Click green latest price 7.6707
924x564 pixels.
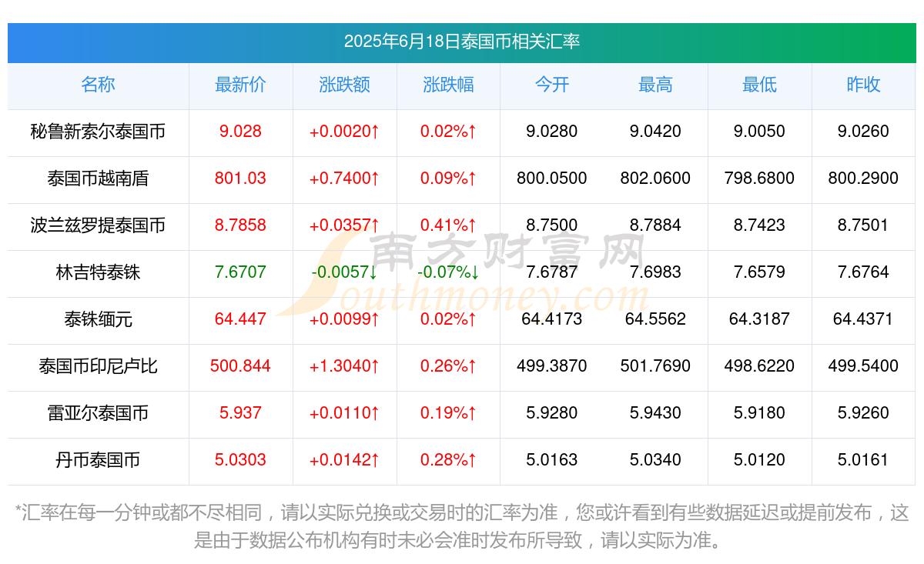[x=240, y=272]
